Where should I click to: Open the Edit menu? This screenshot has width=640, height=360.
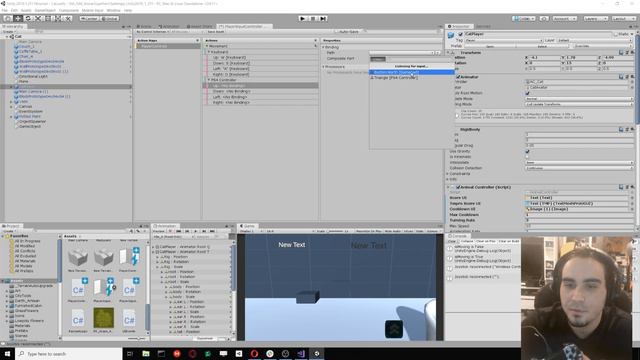pos(14,10)
